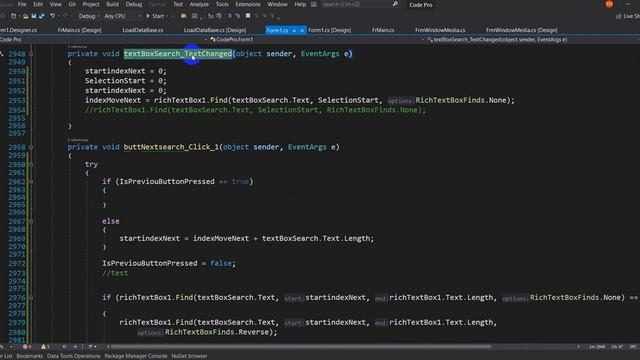640x360 pixels.
Task: Collapse the try block outline
Action: tap(31, 164)
